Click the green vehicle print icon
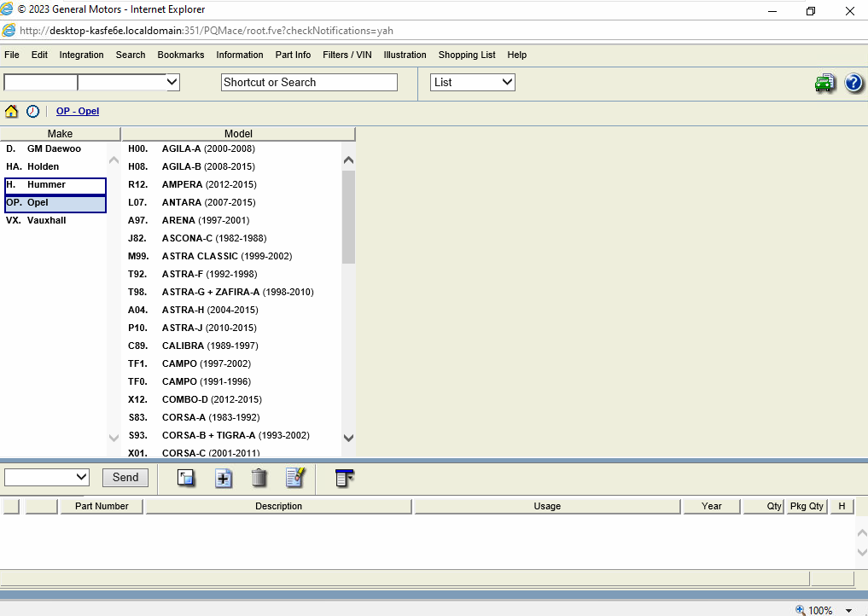This screenshot has width=868, height=616. pos(824,83)
